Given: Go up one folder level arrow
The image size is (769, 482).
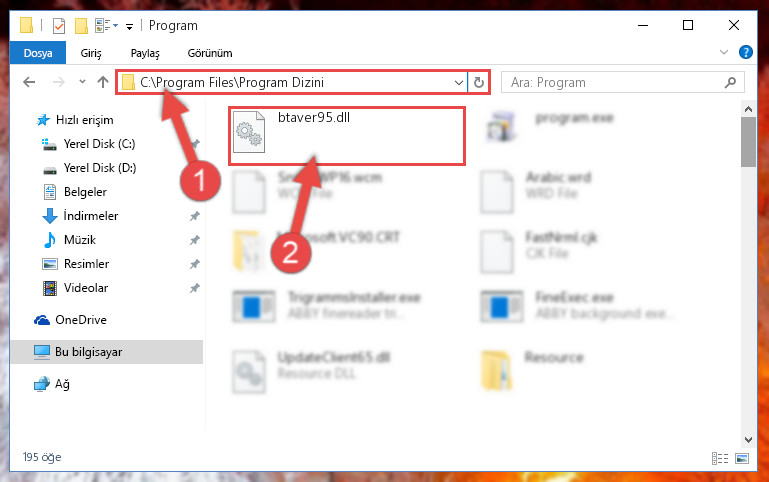Looking at the screenshot, I should 103,82.
